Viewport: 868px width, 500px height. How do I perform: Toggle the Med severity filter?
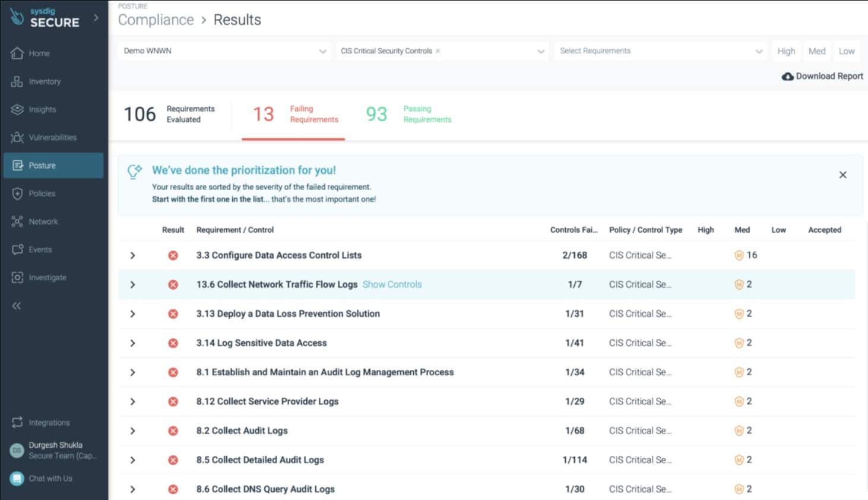coord(816,50)
